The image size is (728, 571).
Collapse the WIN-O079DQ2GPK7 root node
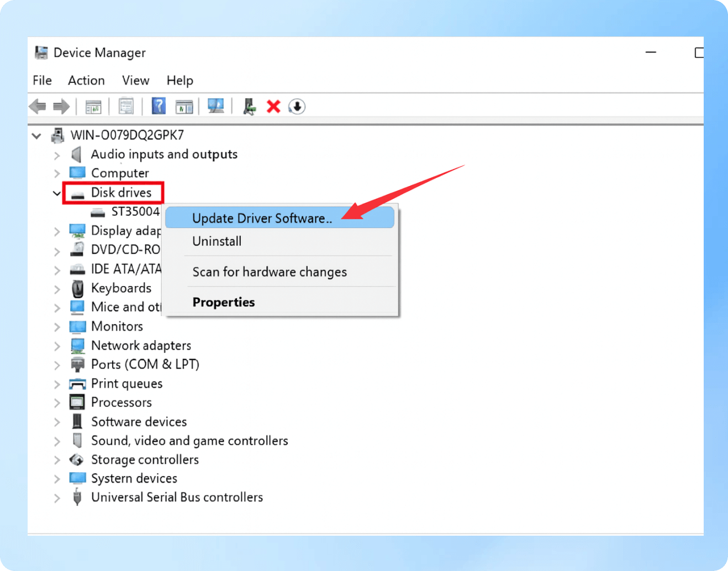tap(36, 135)
